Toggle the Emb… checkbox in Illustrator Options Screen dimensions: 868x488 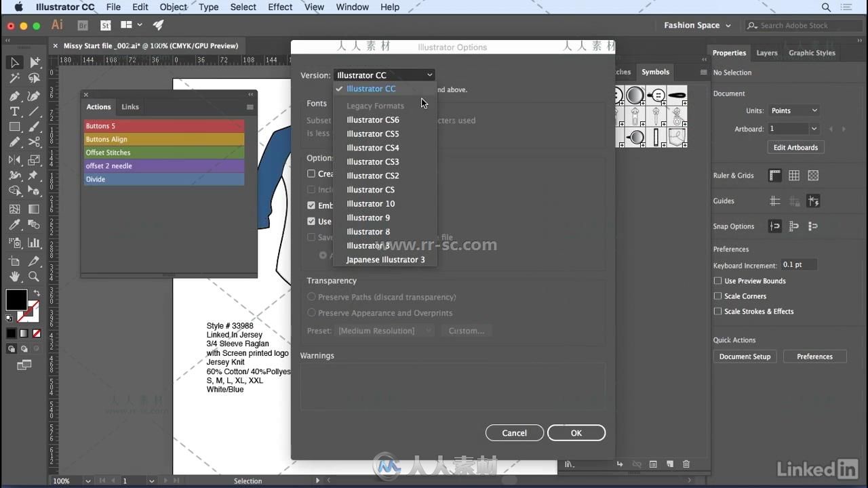311,205
